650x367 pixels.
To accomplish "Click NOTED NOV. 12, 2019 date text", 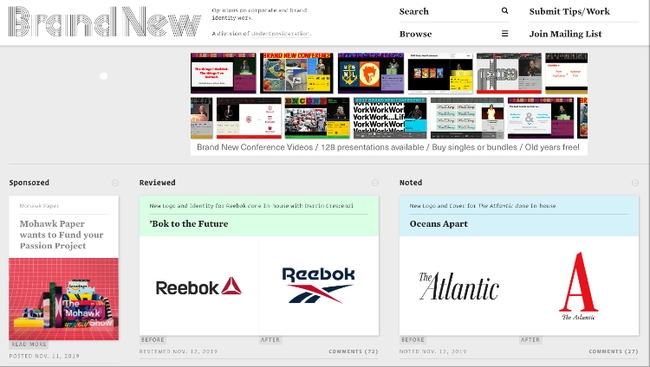I will [433, 351].
